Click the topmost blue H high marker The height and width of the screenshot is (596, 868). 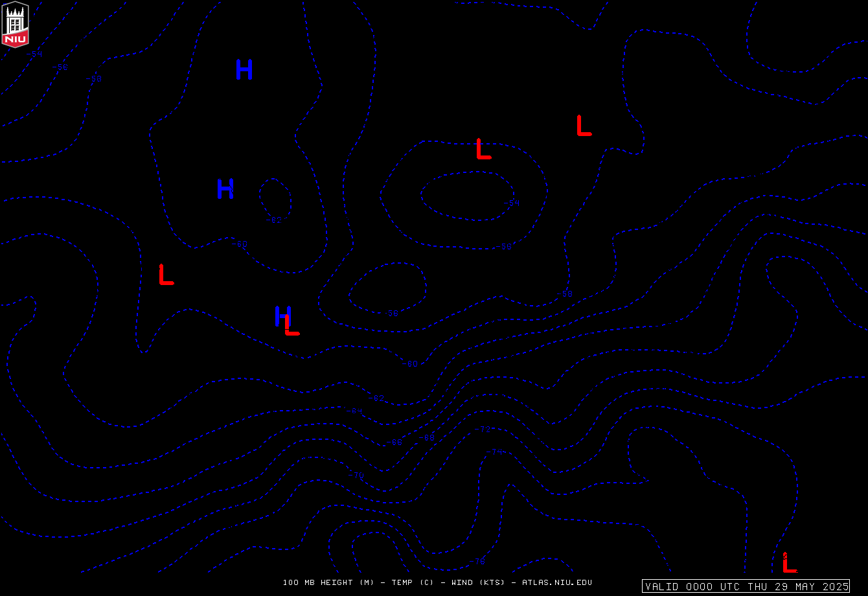(x=244, y=69)
